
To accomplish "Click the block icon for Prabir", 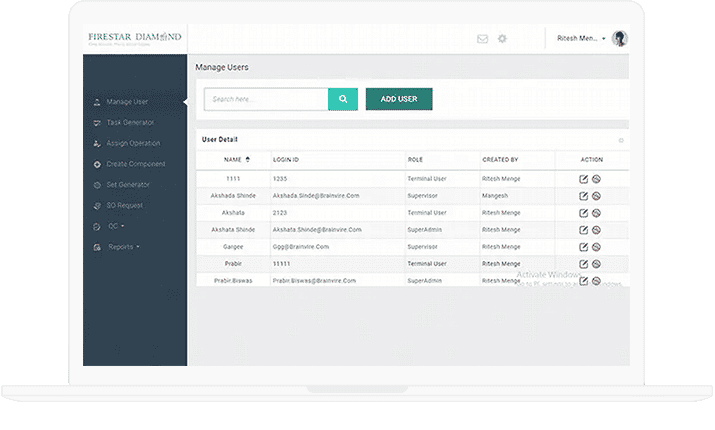I will point(596,263).
